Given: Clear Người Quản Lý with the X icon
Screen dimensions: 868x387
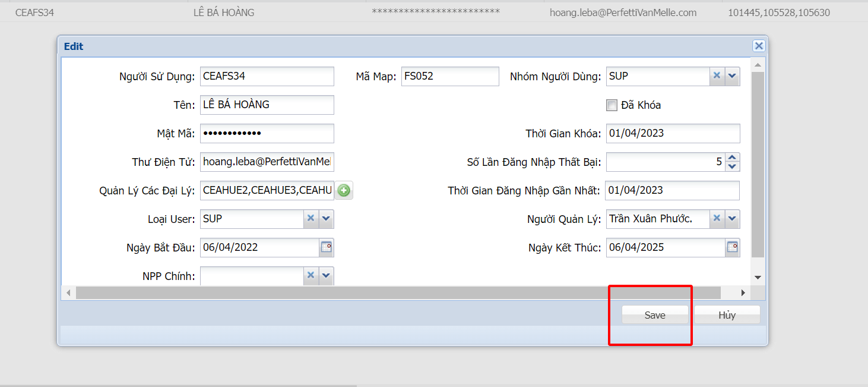Looking at the screenshot, I should 717,219.
